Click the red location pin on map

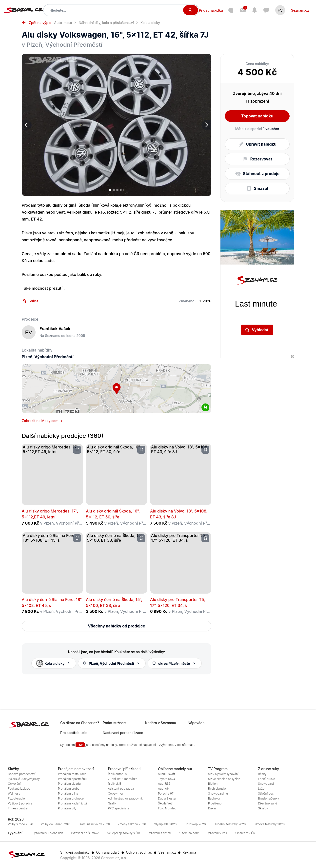coord(117,387)
